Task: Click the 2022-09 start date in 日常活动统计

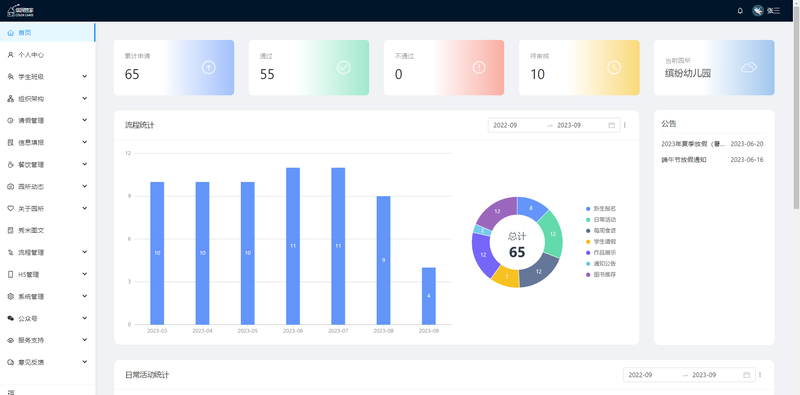Action: 640,375
